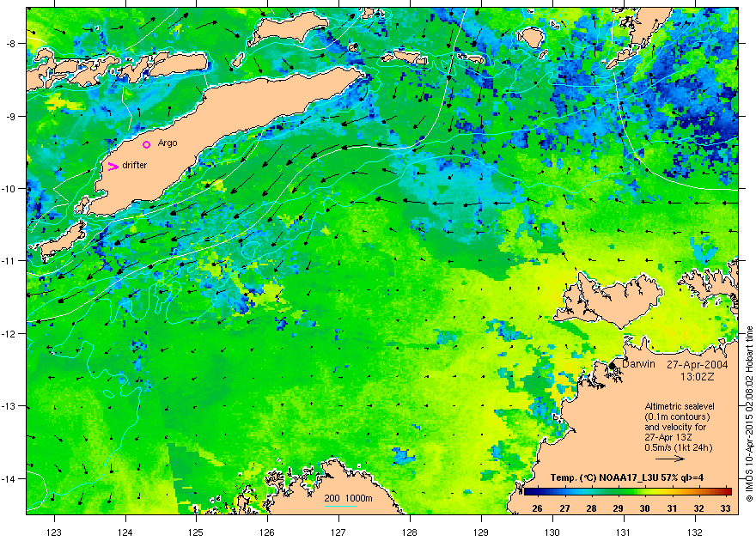Click the 0.5m/s reference velocity arrow
The width and height of the screenshot is (756, 541).
pyautogui.click(x=671, y=459)
